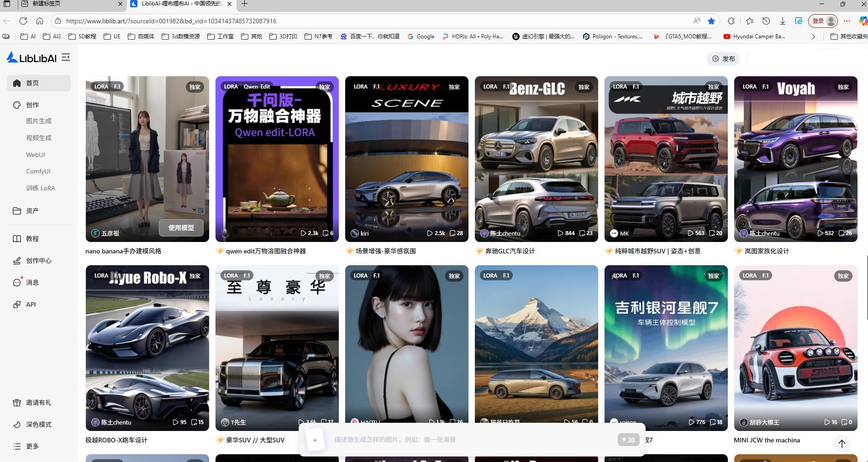This screenshot has height=462, width=868.
Task: Click the browser home icon
Action: (40, 21)
